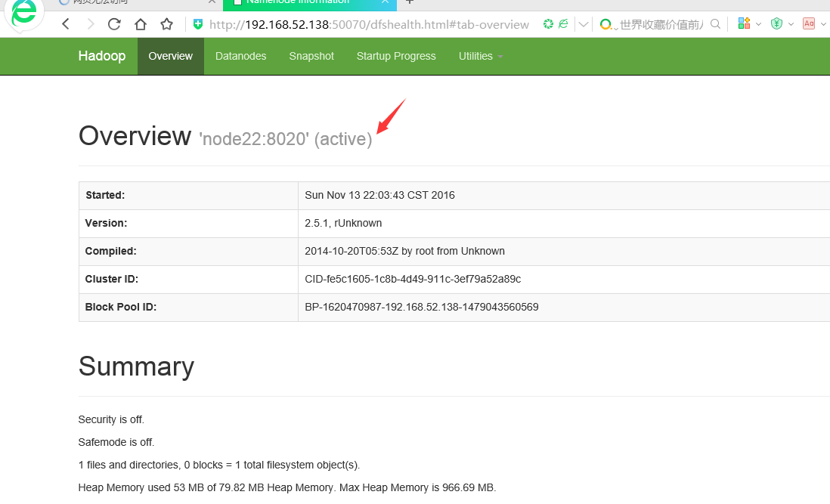Click the Sun Nov 13 22:03:43 CST 2016 value
Viewport: 830px width, 504px height.
tap(379, 195)
